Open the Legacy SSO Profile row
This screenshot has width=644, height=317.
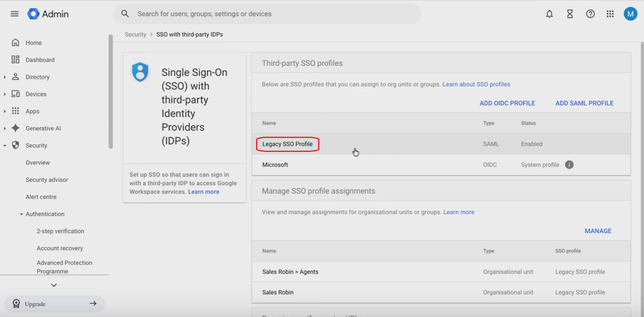click(x=287, y=144)
